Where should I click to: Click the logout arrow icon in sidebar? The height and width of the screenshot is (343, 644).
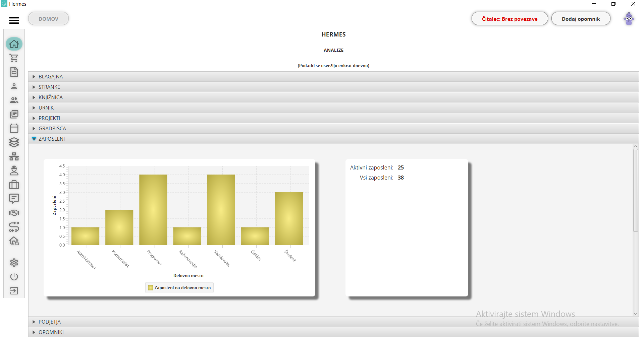tap(14, 291)
